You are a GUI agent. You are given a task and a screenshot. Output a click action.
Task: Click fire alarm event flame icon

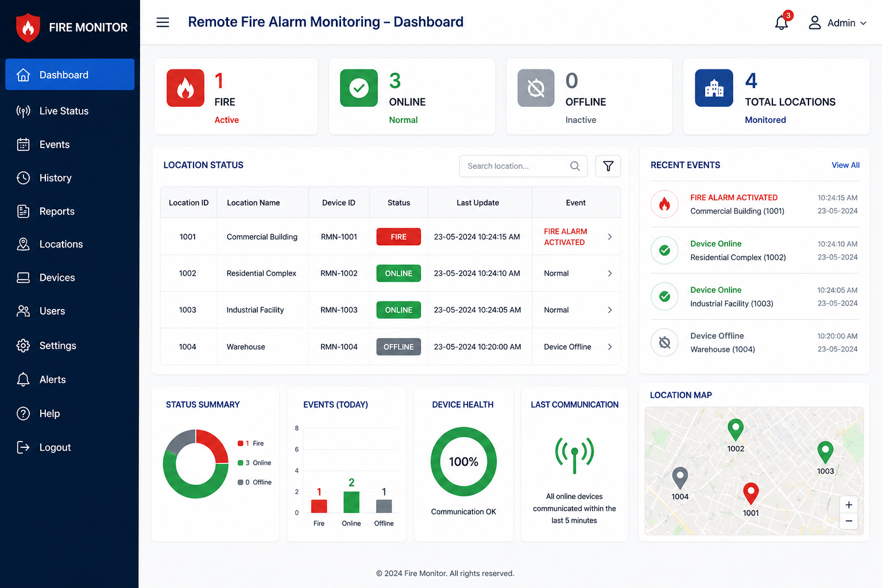click(664, 204)
